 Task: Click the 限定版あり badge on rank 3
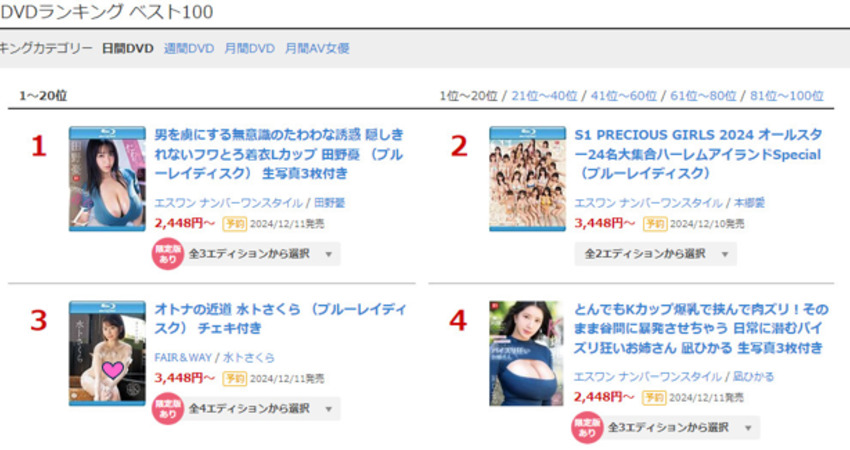(168, 408)
